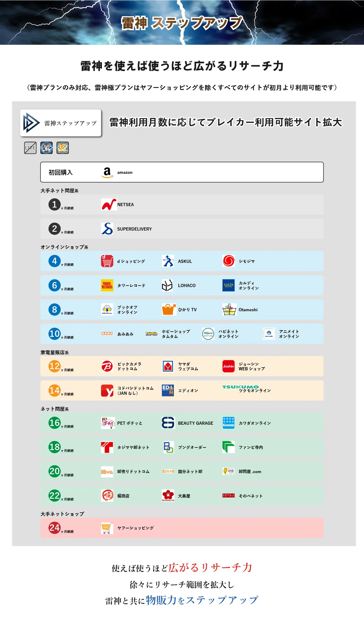This screenshot has height=623, width=364.
Task: Click the オンラインショップ系 section heading
Action: pyautogui.click(x=64, y=247)
